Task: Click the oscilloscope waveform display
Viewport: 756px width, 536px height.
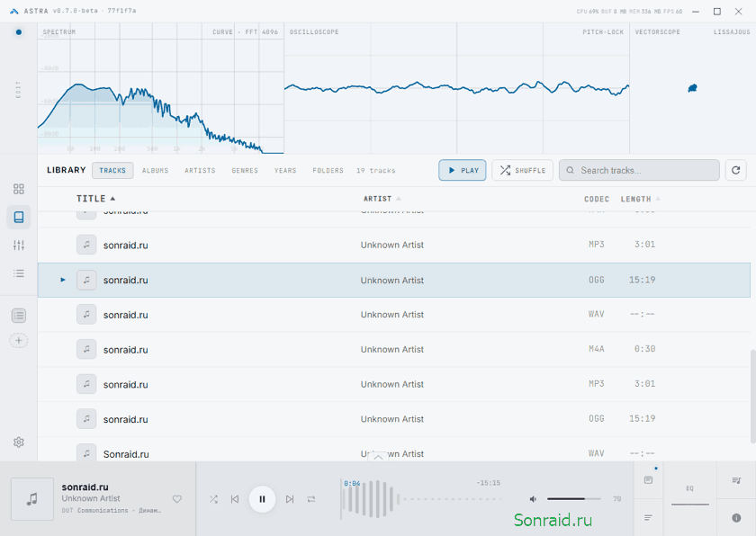Action: click(x=456, y=88)
